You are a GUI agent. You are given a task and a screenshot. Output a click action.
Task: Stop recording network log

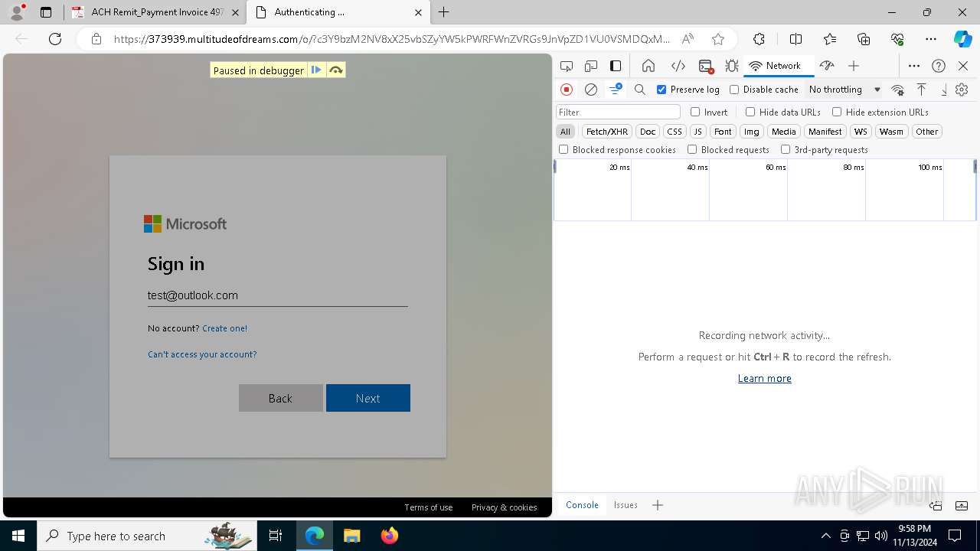click(x=567, y=90)
